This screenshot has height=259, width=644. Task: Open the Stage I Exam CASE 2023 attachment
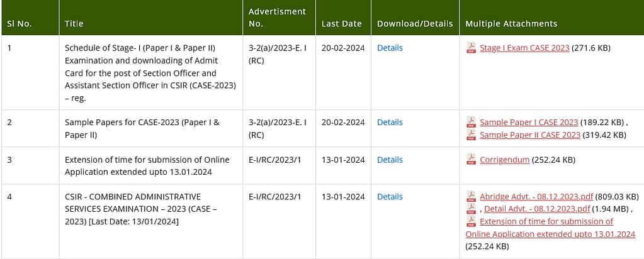[x=524, y=48]
